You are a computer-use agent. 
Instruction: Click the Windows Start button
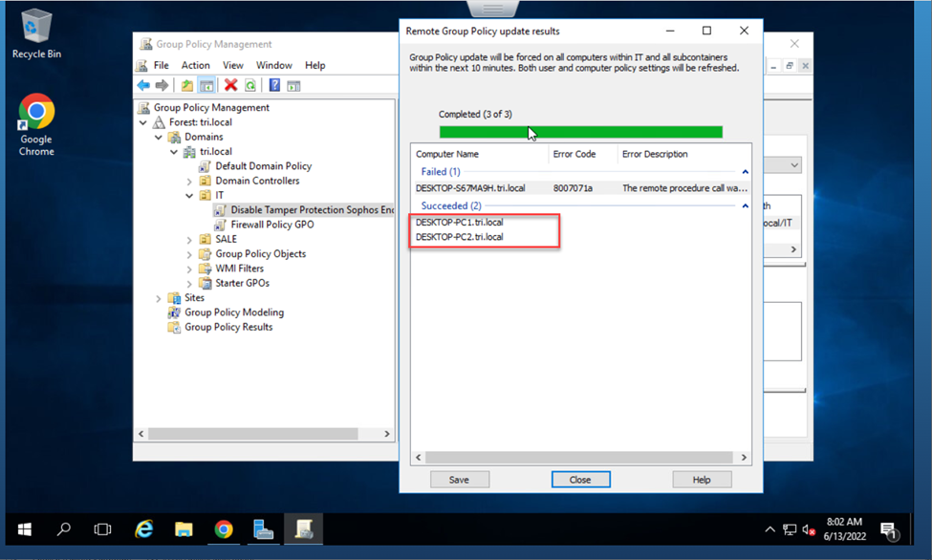point(24,529)
